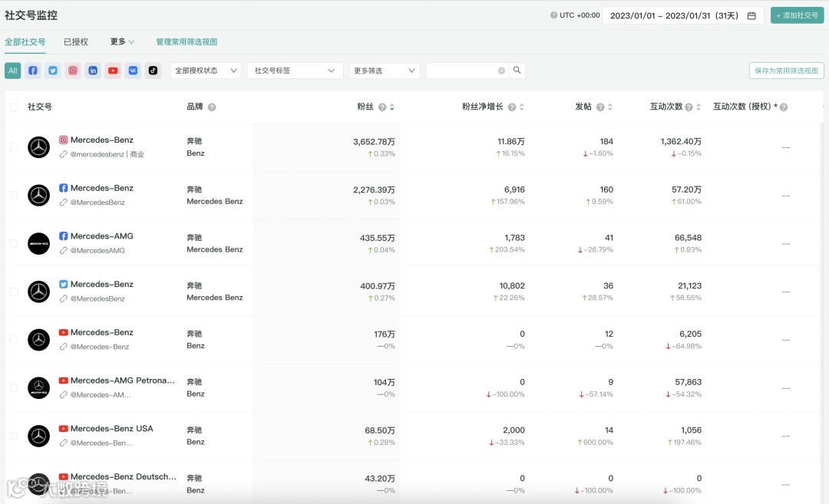Image resolution: width=829 pixels, height=504 pixels.
Task: Tick checkbox for Instagram Mercedes-Benz row
Action: [14, 147]
